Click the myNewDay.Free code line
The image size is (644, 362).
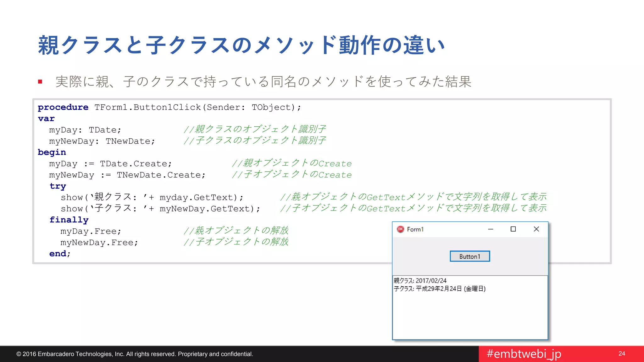pyautogui.click(x=99, y=243)
